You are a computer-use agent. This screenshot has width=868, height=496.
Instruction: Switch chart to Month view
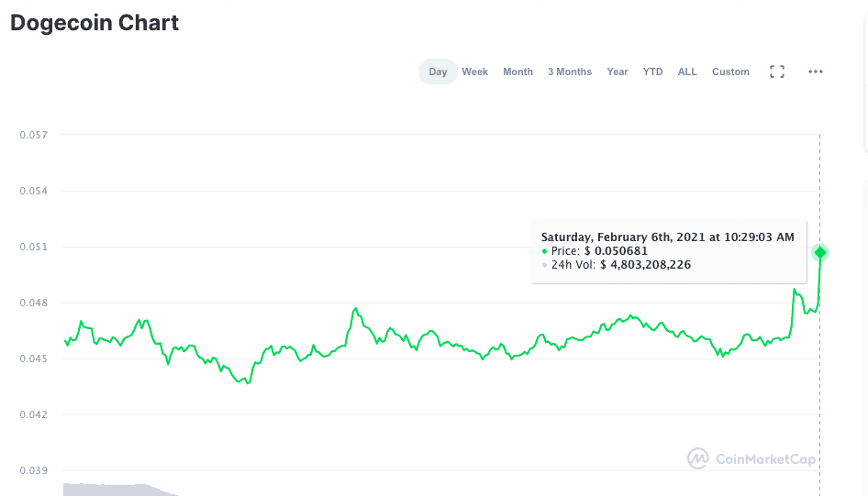[x=517, y=72]
